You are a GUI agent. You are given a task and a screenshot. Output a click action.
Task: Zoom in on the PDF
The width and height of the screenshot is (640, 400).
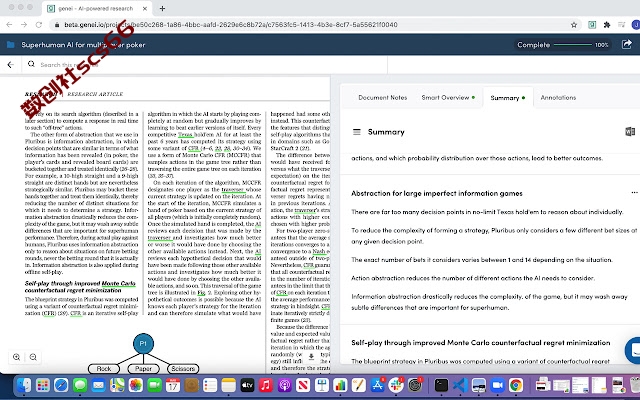coord(17,357)
